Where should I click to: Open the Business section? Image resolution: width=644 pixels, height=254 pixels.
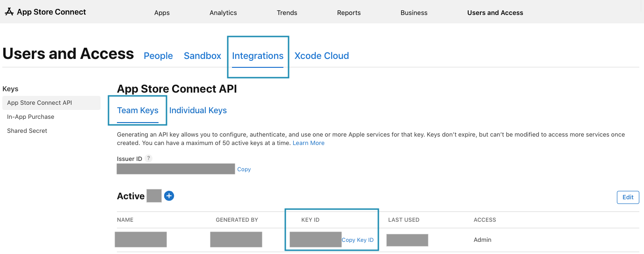(414, 13)
